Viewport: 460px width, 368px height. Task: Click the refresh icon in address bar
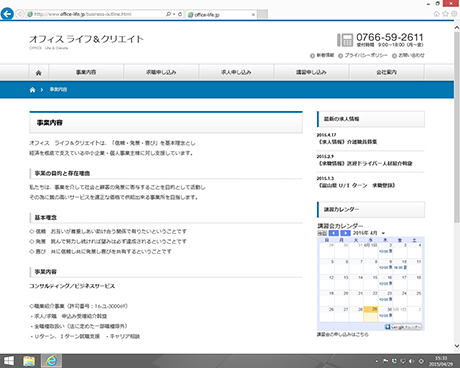click(x=180, y=14)
